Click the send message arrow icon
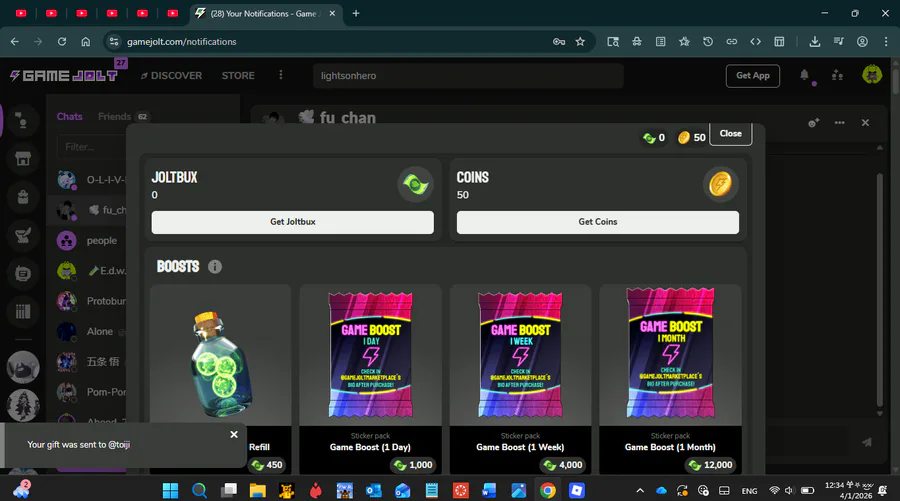 tap(867, 442)
